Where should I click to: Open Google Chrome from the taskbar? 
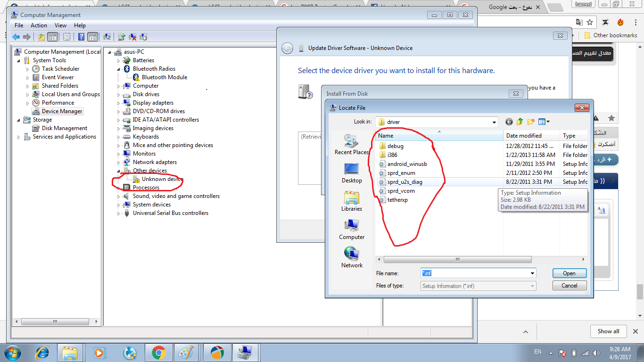point(158,353)
